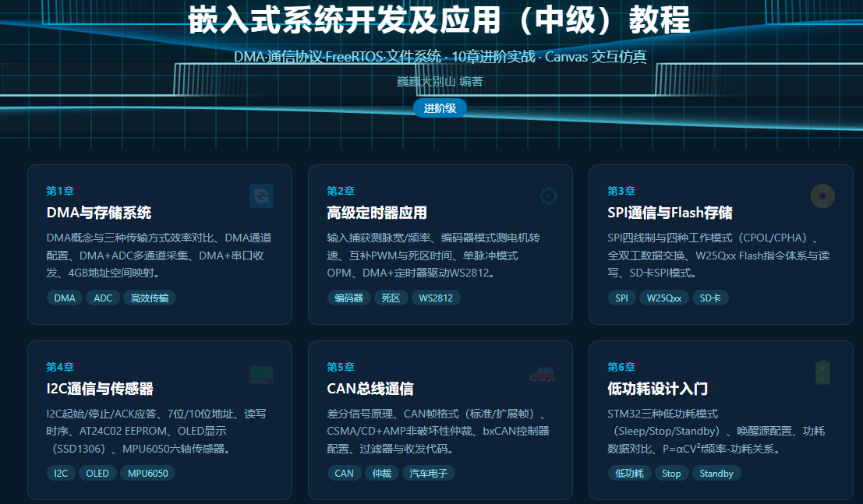The image size is (863, 504).
Task: Click the 第3章 label
Action: pos(621,191)
